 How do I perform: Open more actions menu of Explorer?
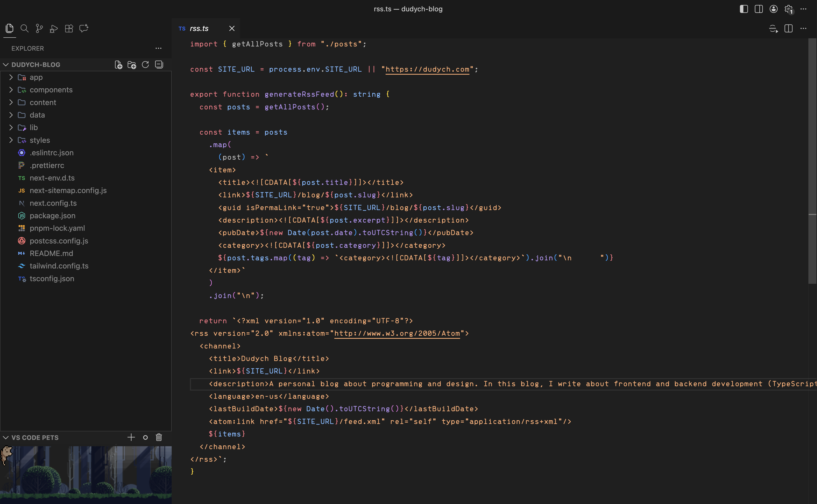pos(158,48)
